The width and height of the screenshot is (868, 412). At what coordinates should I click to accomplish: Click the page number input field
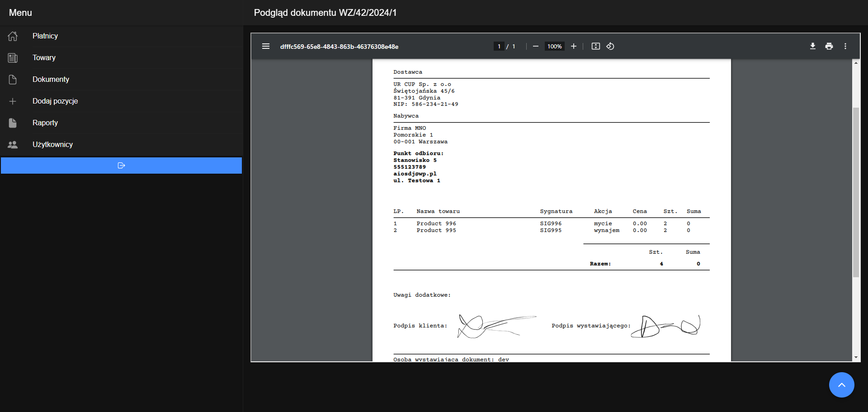499,46
